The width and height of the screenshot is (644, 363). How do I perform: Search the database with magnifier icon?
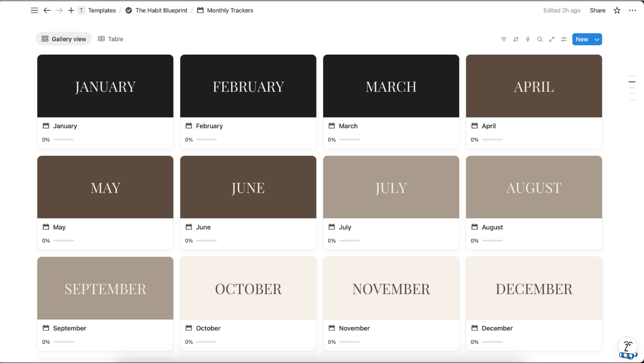pos(540,39)
